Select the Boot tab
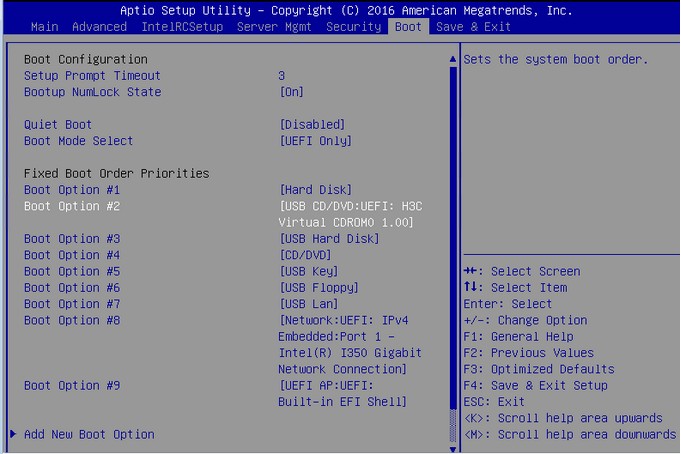Image resolution: width=681 pixels, height=454 pixels. (408, 27)
